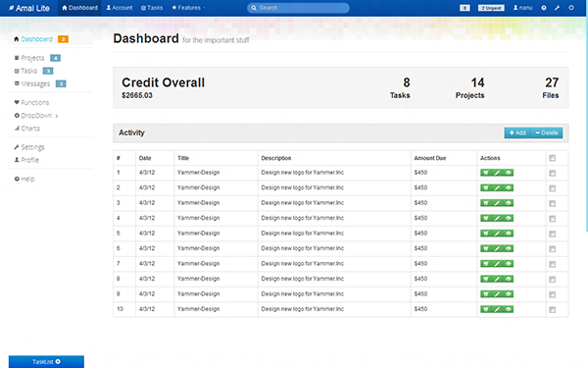Enable the checkbox for row 10
The width and height of the screenshot is (588, 368).
552,310
